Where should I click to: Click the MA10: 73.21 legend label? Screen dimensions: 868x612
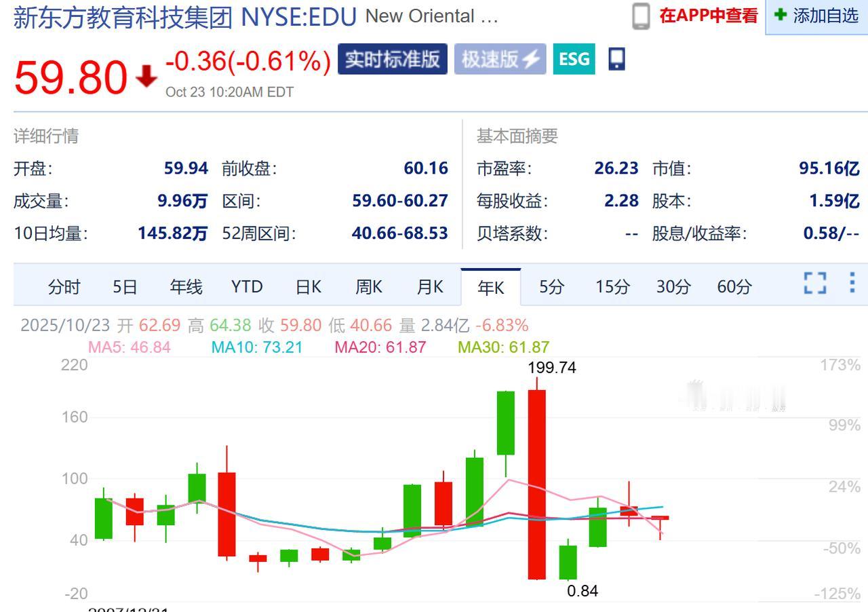click(x=257, y=347)
